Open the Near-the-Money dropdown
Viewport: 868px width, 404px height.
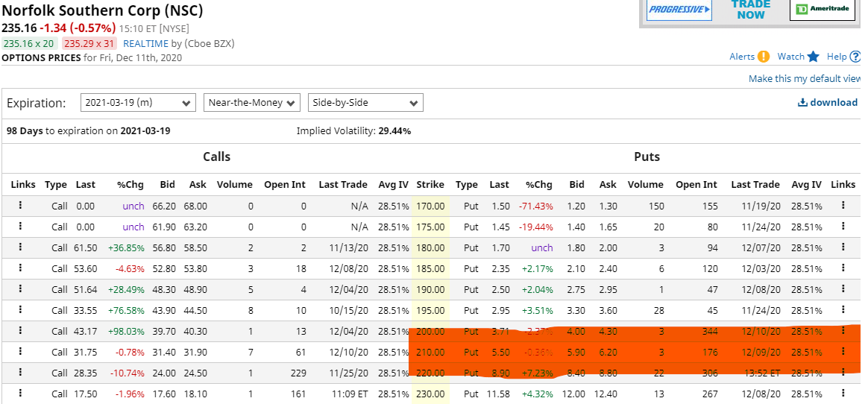[251, 103]
